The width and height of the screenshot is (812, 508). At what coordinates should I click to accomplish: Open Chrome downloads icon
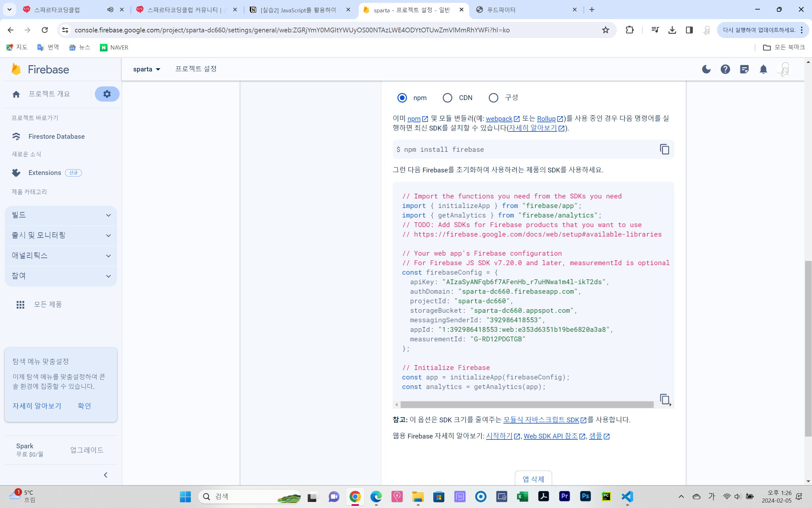[672, 30]
